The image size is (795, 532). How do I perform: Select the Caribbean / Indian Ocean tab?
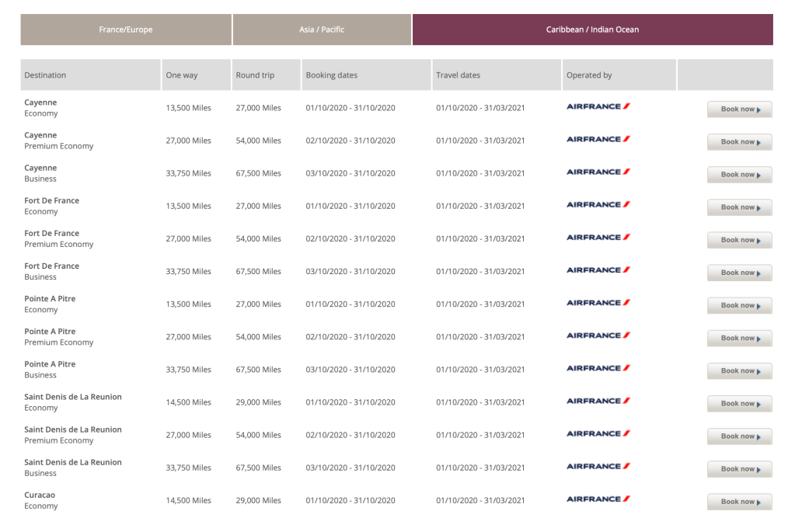click(592, 30)
